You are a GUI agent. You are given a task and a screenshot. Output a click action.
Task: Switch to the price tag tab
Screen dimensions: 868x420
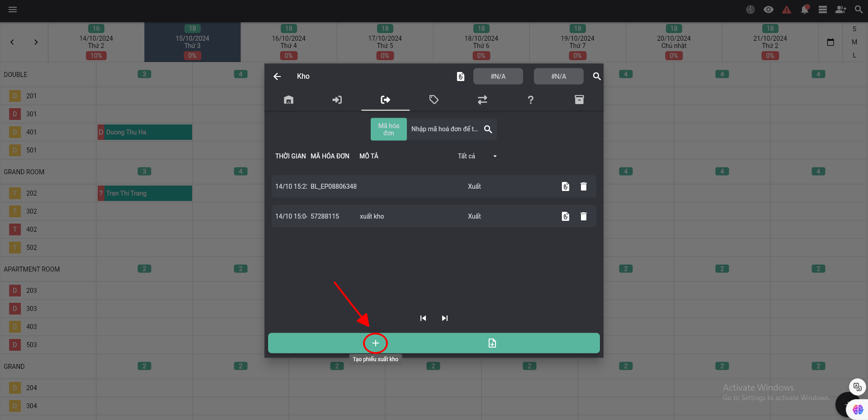coord(434,100)
